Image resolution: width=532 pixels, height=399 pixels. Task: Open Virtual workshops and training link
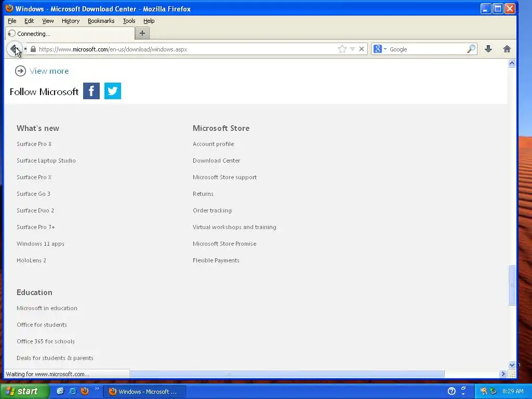click(x=234, y=227)
